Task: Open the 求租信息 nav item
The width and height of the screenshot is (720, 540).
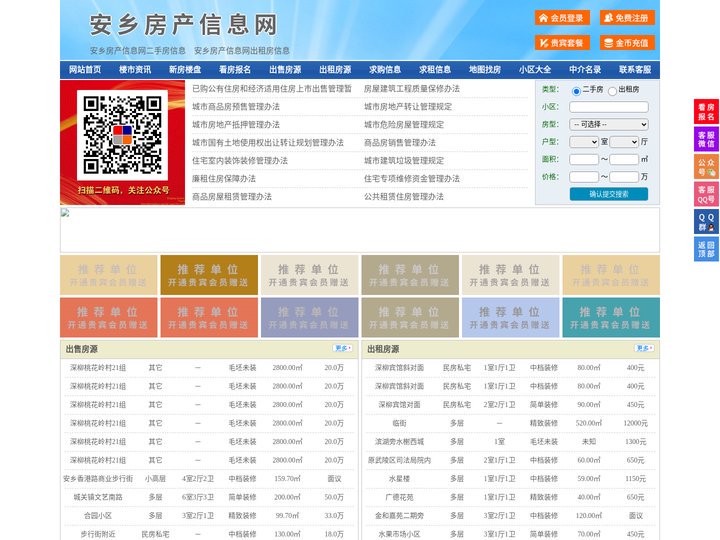Action: coord(435,70)
